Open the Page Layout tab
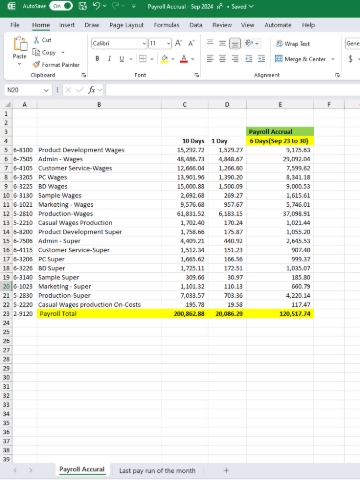The height and width of the screenshot is (480, 360). [x=126, y=25]
